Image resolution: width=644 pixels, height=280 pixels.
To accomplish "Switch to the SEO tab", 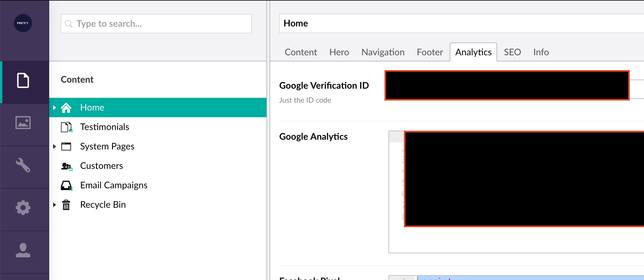I will click(513, 52).
